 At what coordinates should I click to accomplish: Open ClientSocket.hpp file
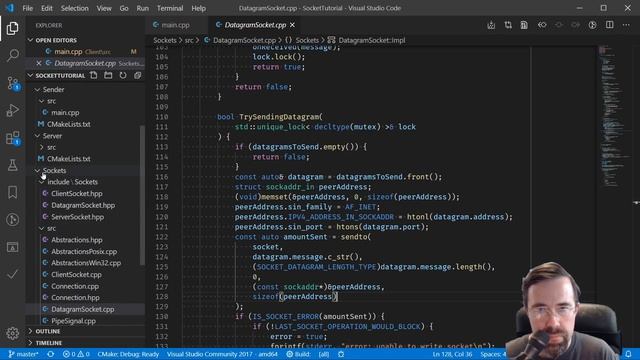coord(77,193)
